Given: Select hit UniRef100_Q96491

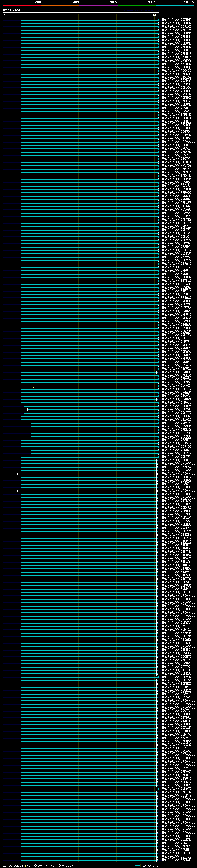Looking at the screenshot, I should (x=177, y=423).
